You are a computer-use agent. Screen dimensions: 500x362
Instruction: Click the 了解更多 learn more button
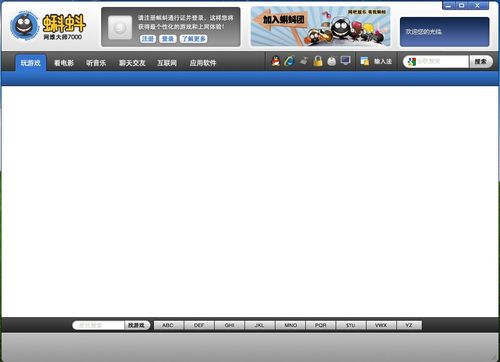pyautogui.click(x=194, y=39)
